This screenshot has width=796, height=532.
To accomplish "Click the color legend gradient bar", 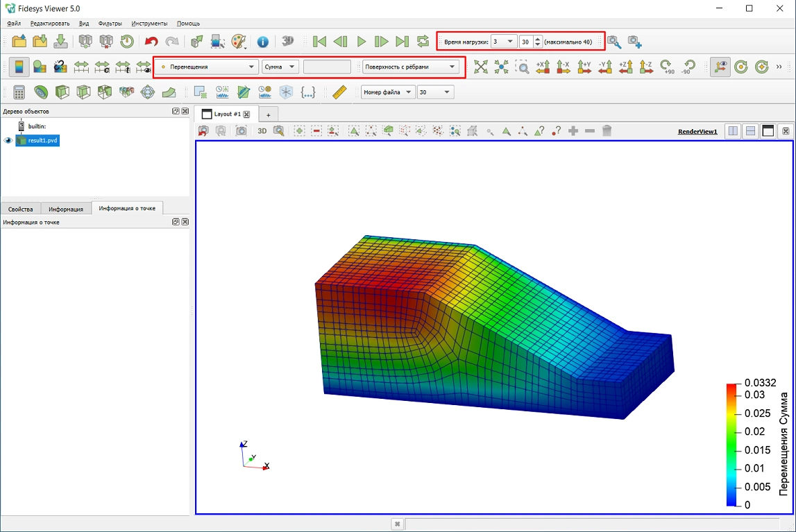I will pos(731,445).
